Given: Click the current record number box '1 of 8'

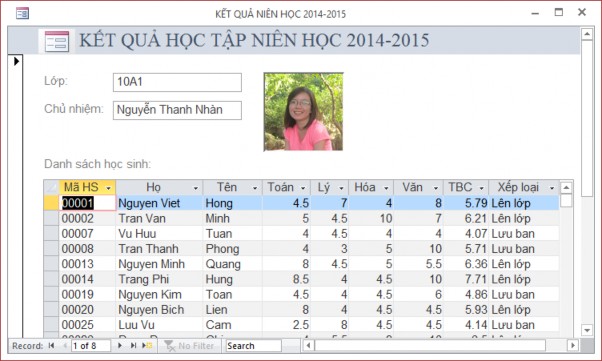Looking at the screenshot, I should (x=91, y=346).
